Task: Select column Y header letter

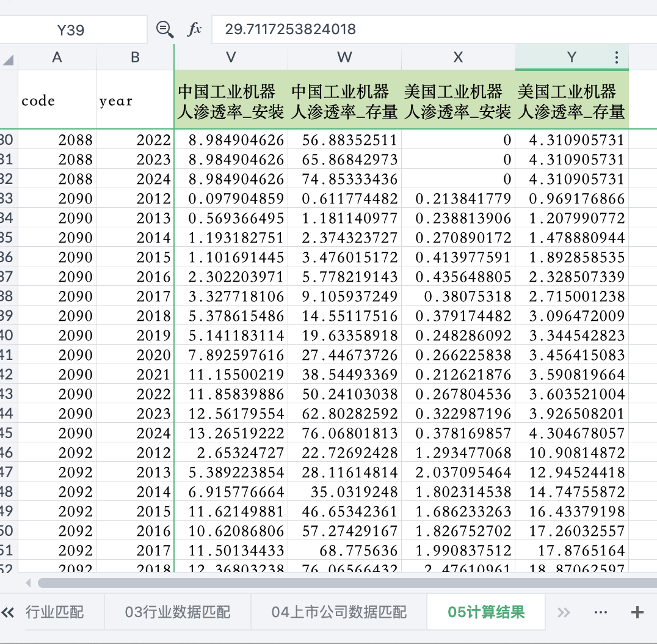Action: [x=572, y=57]
